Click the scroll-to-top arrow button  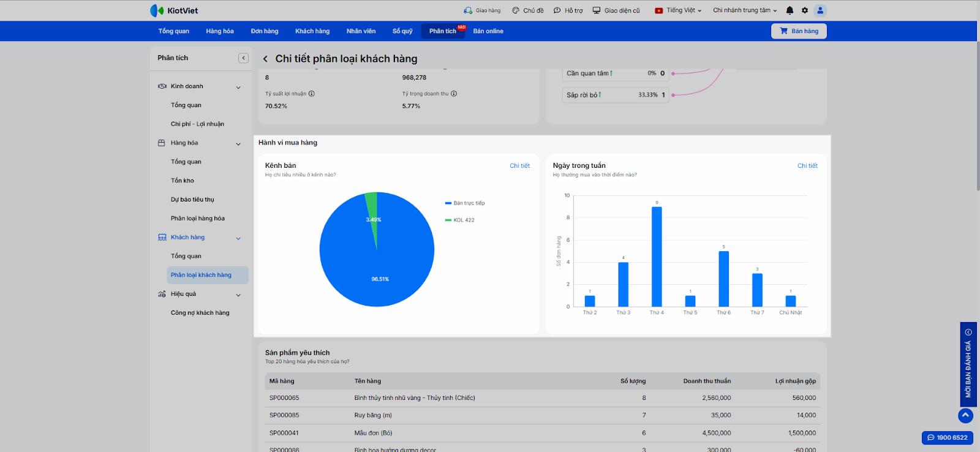(x=965, y=415)
